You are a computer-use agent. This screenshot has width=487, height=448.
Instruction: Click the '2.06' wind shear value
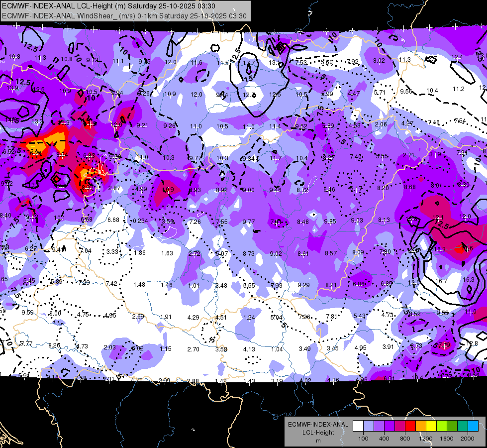pyautogui.click(x=381, y=124)
